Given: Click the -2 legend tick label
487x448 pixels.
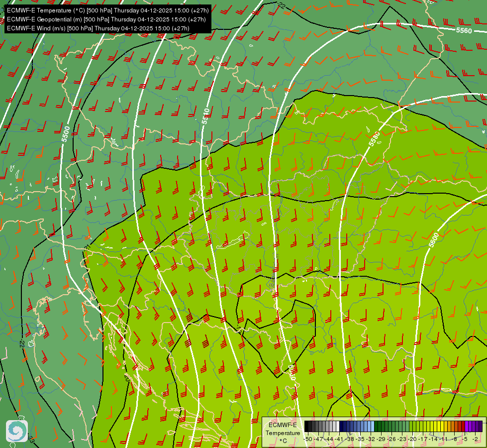Looking at the screenshot, I should click(475, 440).
